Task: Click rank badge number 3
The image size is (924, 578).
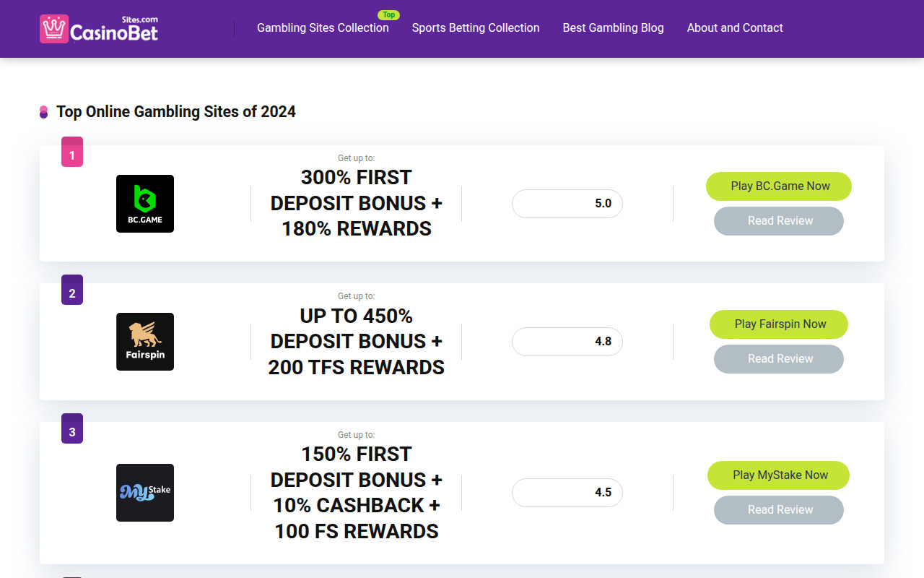Action: 72,429
